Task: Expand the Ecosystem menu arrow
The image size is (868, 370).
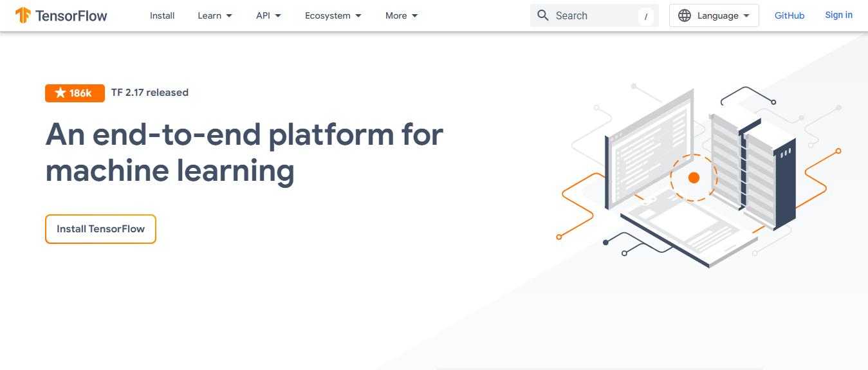Action: pyautogui.click(x=358, y=15)
